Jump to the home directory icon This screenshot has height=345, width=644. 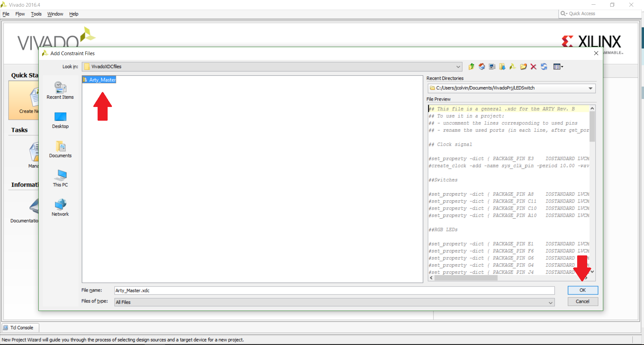pyautogui.click(x=482, y=67)
